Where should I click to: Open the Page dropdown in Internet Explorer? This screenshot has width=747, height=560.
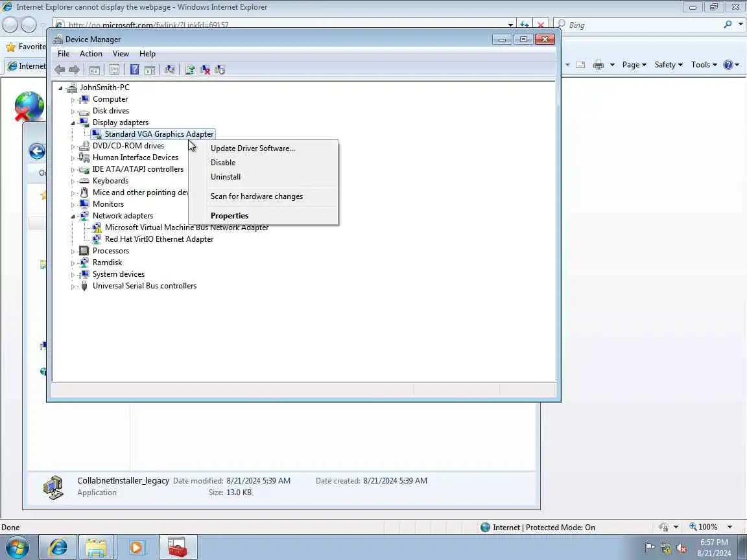coord(634,65)
